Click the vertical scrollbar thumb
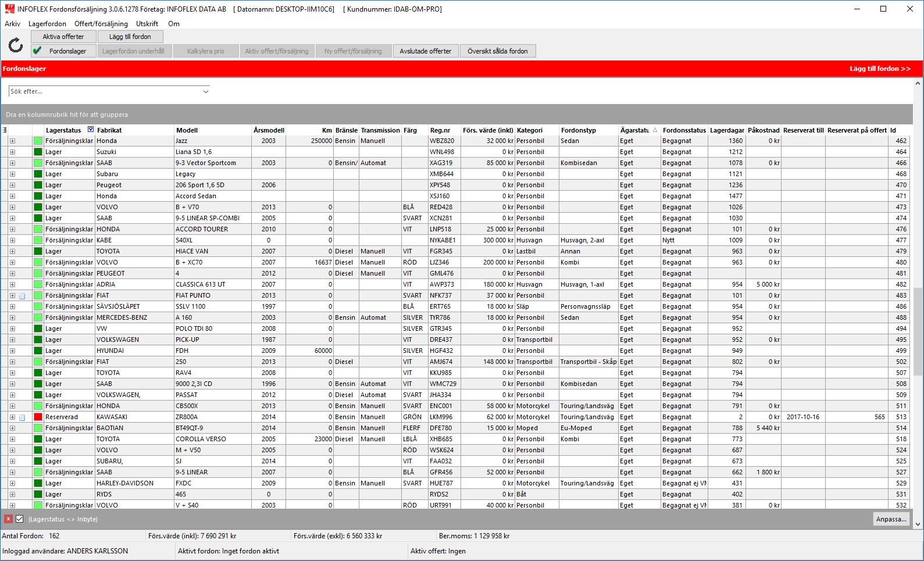The image size is (924, 561). (918, 331)
